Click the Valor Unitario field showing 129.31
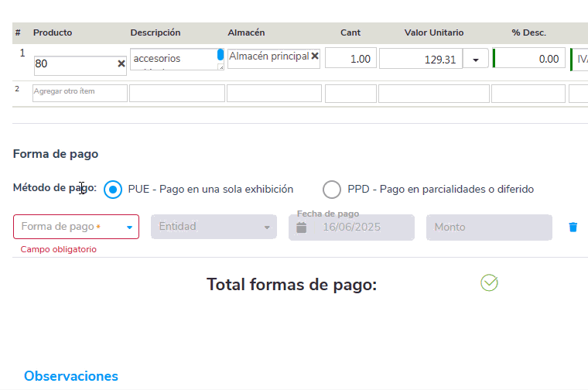 pos(420,60)
